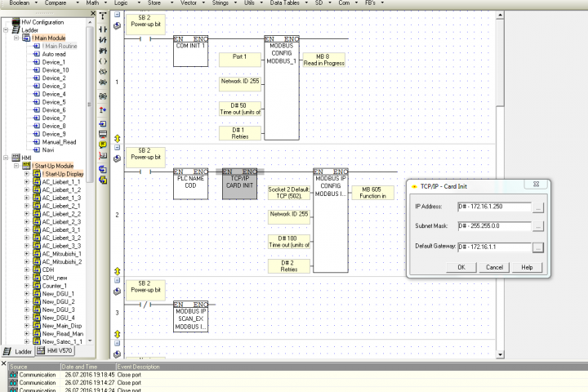
Task: Select the MODBUS CONFIG MODBUS_1 block
Action: [x=282, y=87]
